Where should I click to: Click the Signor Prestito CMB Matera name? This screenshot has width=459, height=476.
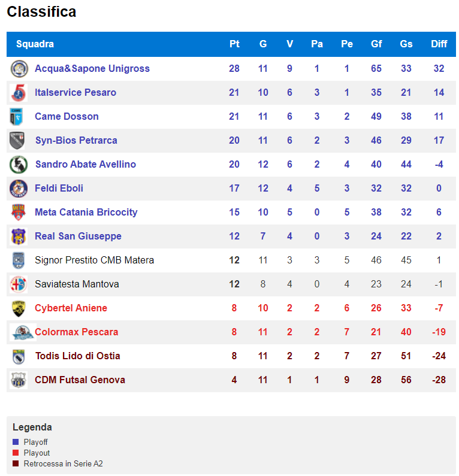(x=95, y=260)
